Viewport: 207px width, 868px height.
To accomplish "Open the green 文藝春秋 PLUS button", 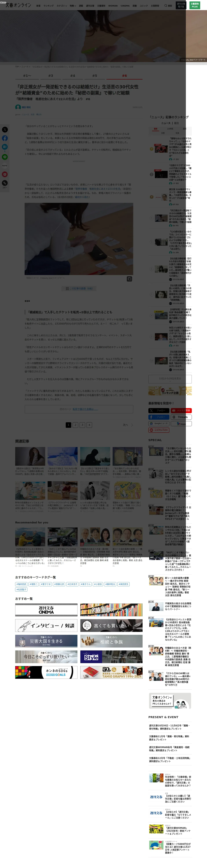I will point(195,5).
